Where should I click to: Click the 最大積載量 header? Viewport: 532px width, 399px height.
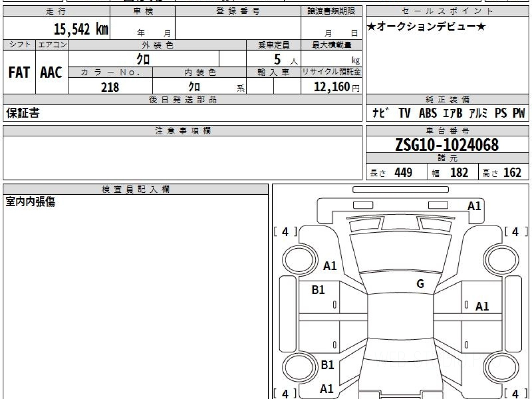pos(332,45)
